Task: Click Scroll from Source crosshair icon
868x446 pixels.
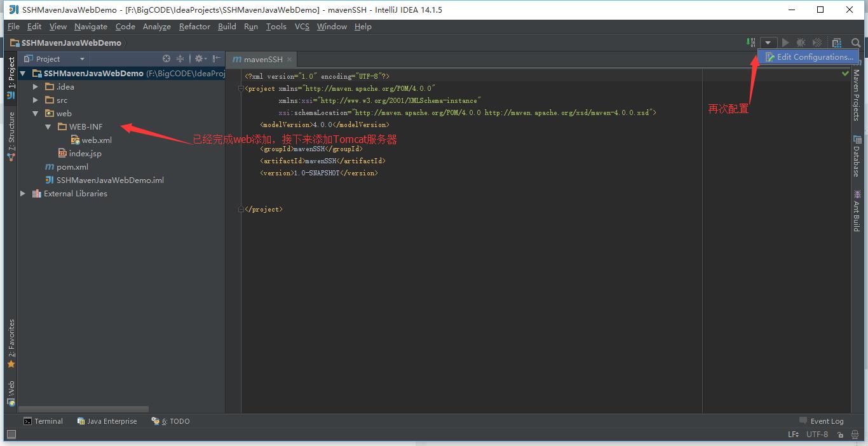Action: coord(166,58)
